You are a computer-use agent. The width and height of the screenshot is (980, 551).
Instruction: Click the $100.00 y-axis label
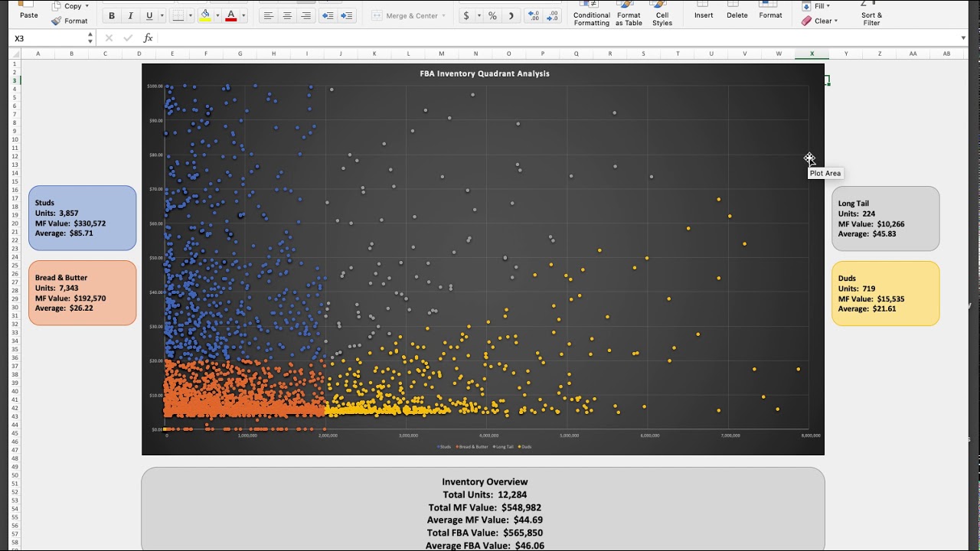pyautogui.click(x=155, y=86)
